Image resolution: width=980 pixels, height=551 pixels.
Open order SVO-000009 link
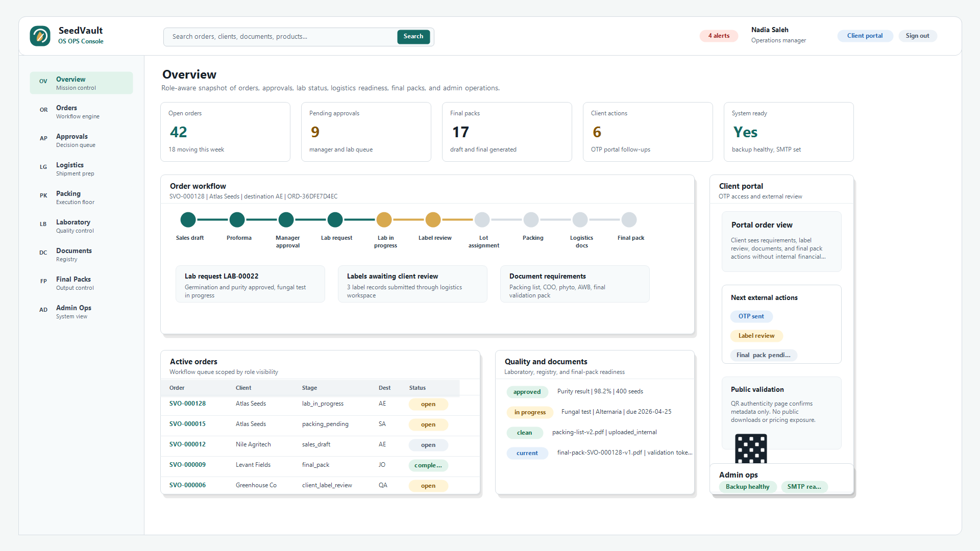click(x=187, y=465)
